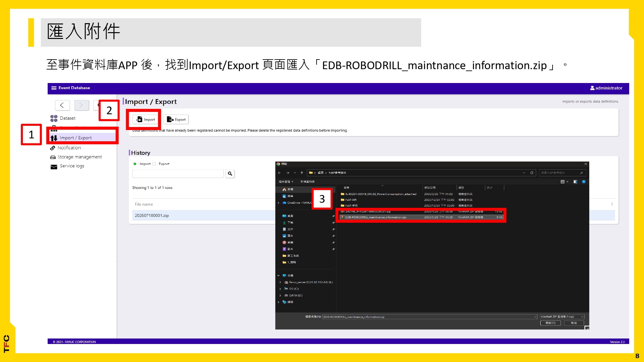Screen dimensions: 644x362
Task: Open 桌面 Desktop quick access item
Action: [288, 216]
